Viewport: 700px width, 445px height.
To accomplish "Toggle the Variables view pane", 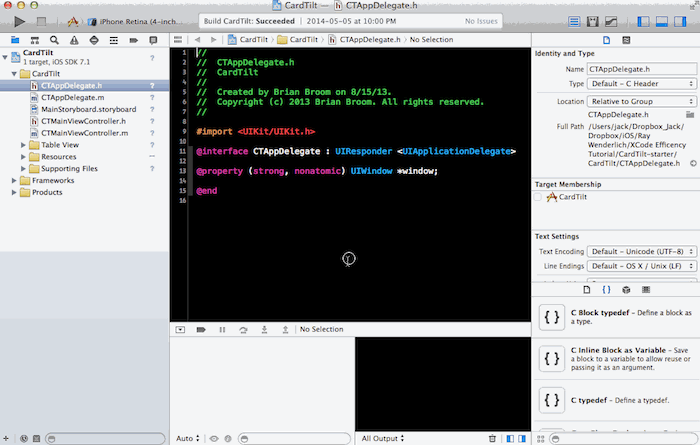I will coord(510,438).
